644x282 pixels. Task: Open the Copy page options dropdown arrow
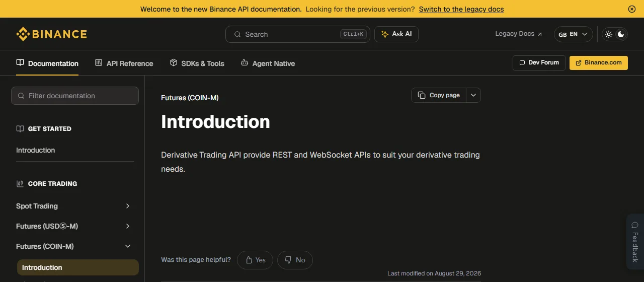pos(473,95)
